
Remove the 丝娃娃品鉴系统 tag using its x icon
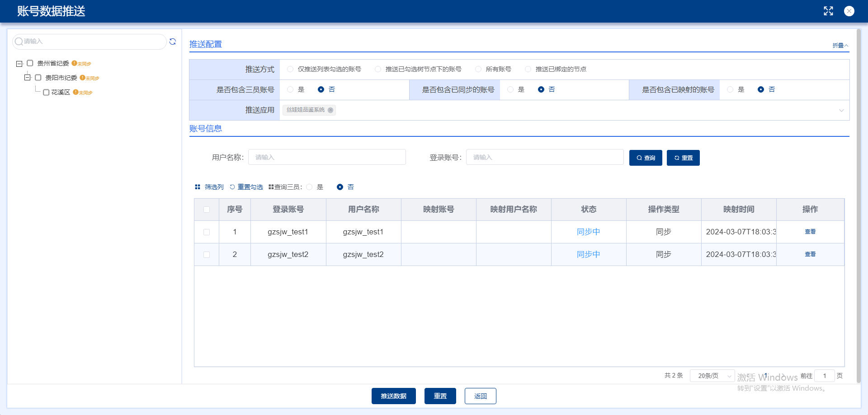click(x=330, y=110)
